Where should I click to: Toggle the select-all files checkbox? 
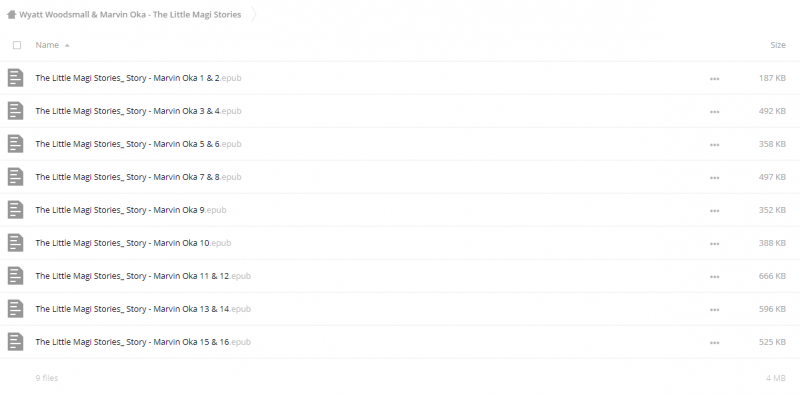click(x=17, y=45)
